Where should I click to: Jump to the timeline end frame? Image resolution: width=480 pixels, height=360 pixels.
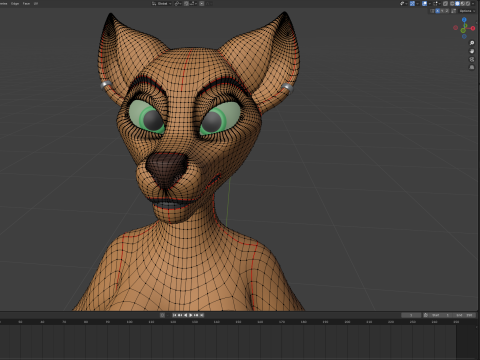point(202,315)
